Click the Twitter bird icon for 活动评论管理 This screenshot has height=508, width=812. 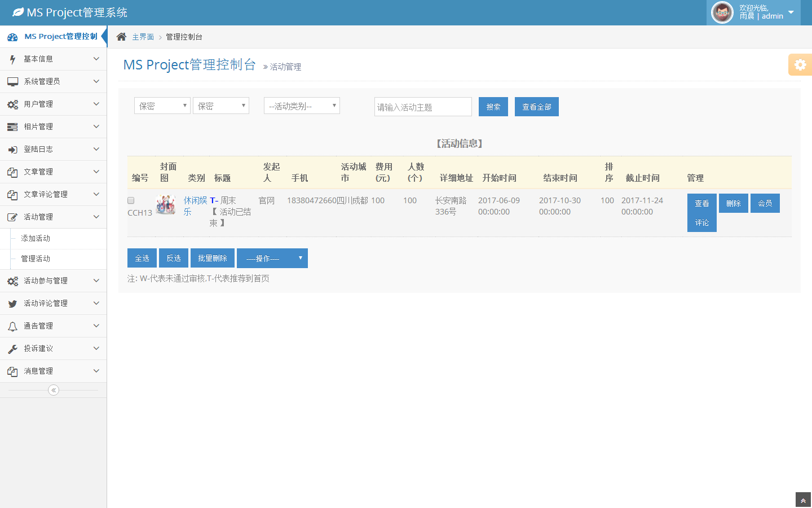click(x=12, y=304)
